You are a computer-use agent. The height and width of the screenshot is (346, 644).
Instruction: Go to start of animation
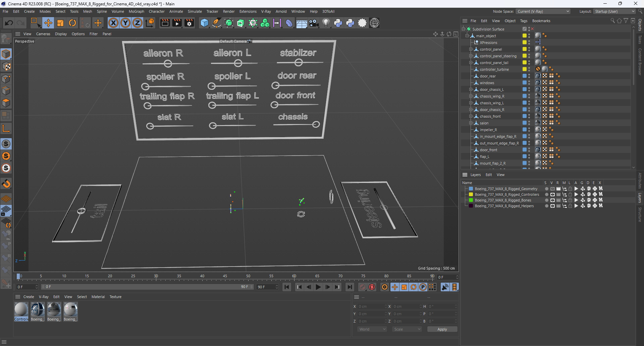pos(287,287)
